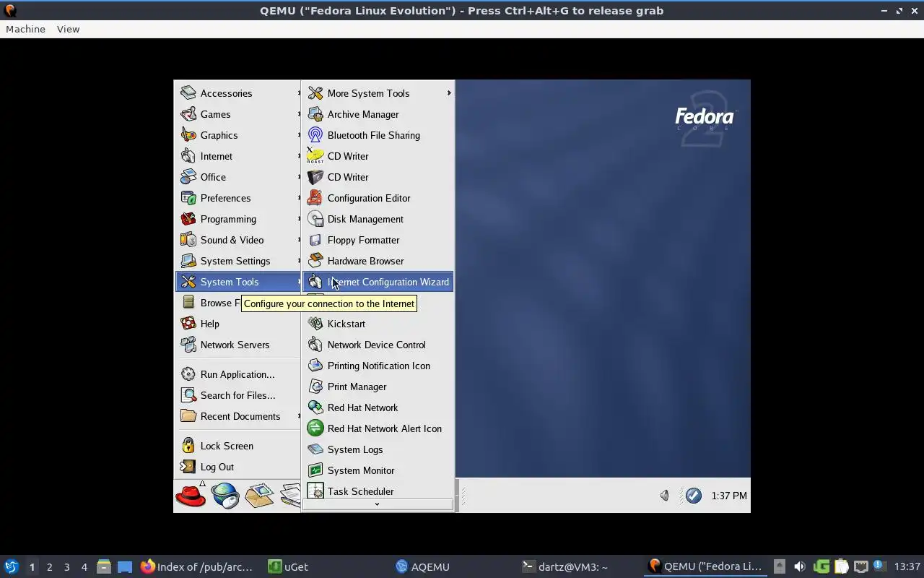Start Floppy Formatter icon
The height and width of the screenshot is (578, 924).
point(315,240)
